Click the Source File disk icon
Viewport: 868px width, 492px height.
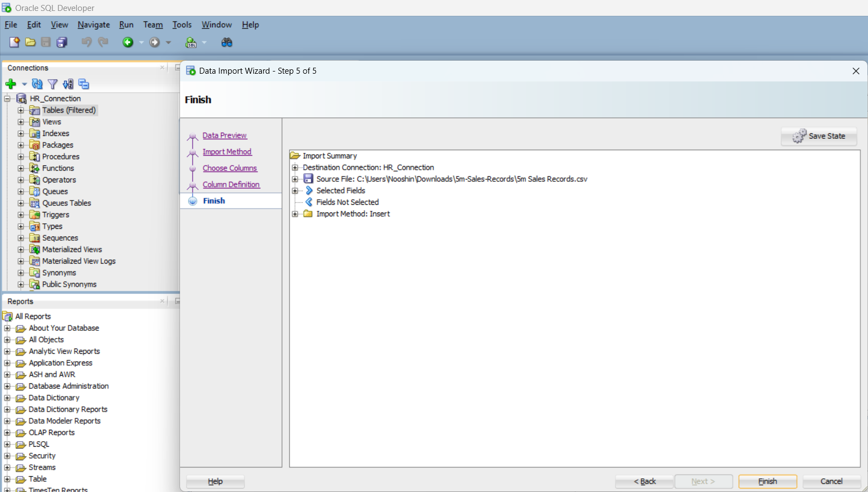[x=308, y=179]
